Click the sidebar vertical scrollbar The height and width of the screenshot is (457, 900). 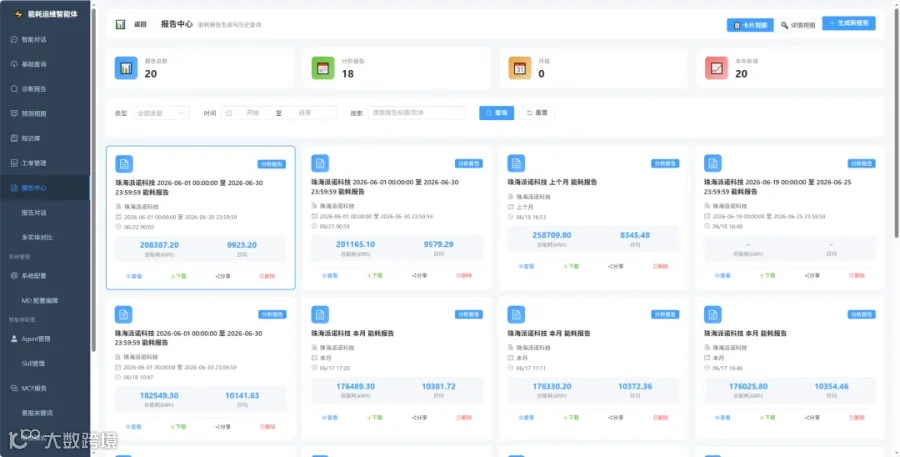[93, 178]
